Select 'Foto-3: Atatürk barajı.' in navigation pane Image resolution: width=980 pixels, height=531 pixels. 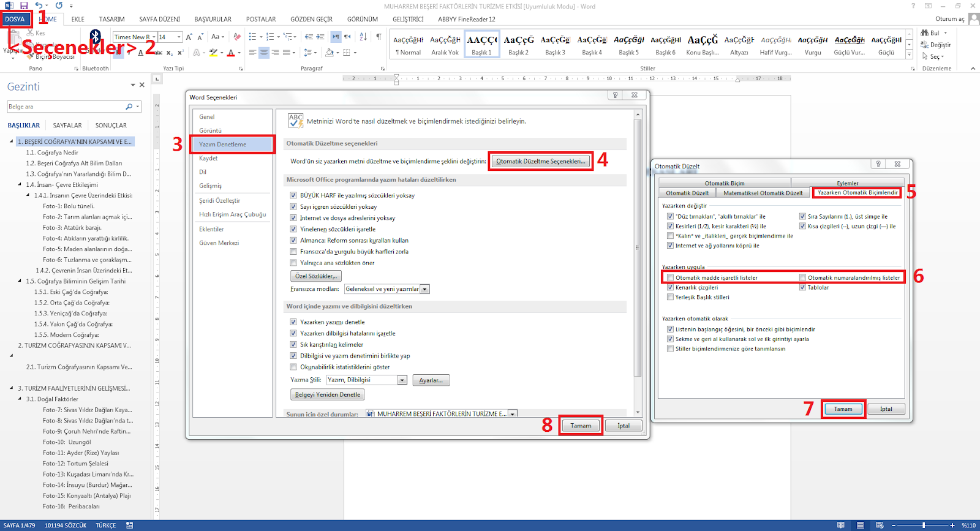(x=72, y=228)
